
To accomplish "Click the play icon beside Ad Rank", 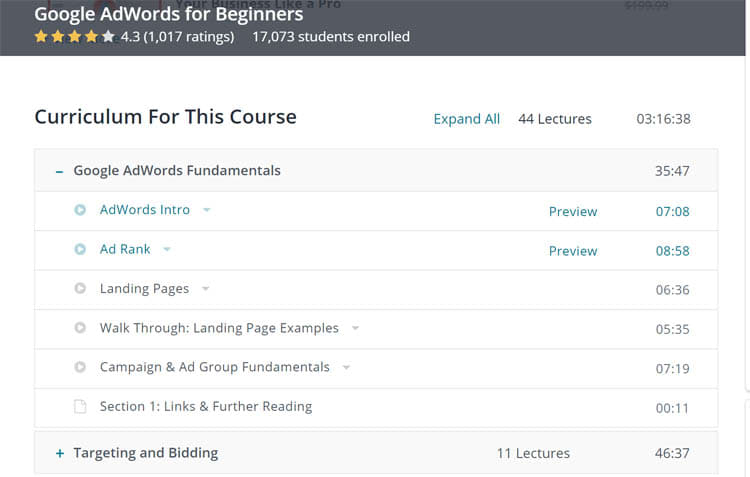I will coord(80,249).
